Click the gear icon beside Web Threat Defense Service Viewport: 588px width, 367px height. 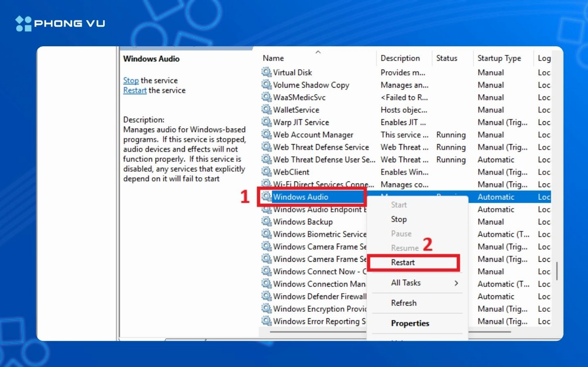click(x=267, y=147)
